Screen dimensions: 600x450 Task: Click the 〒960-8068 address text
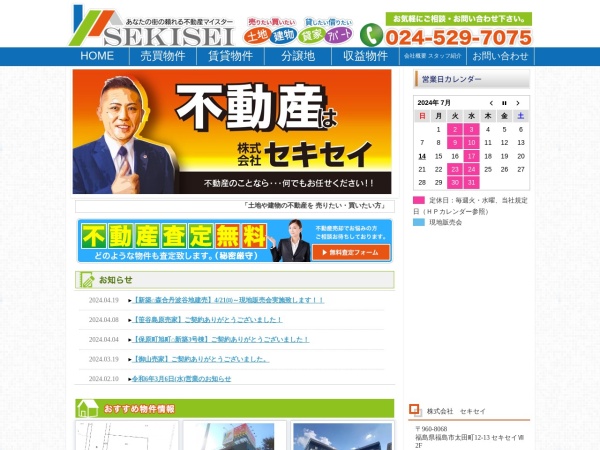(x=431, y=429)
